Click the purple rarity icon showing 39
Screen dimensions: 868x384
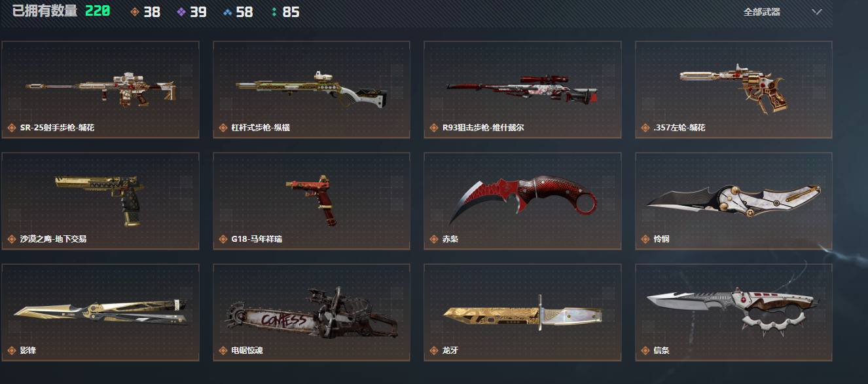click(x=181, y=12)
